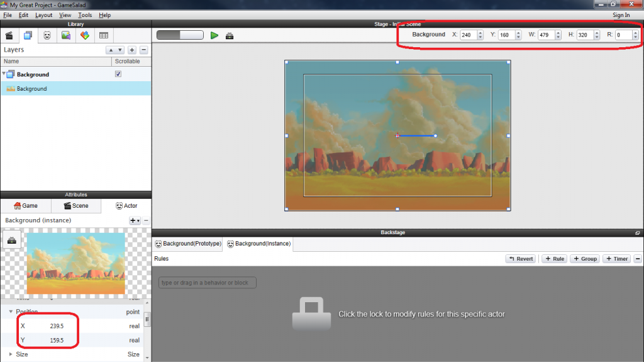
Task: Click the X value stepper arrows
Action: tap(480, 35)
